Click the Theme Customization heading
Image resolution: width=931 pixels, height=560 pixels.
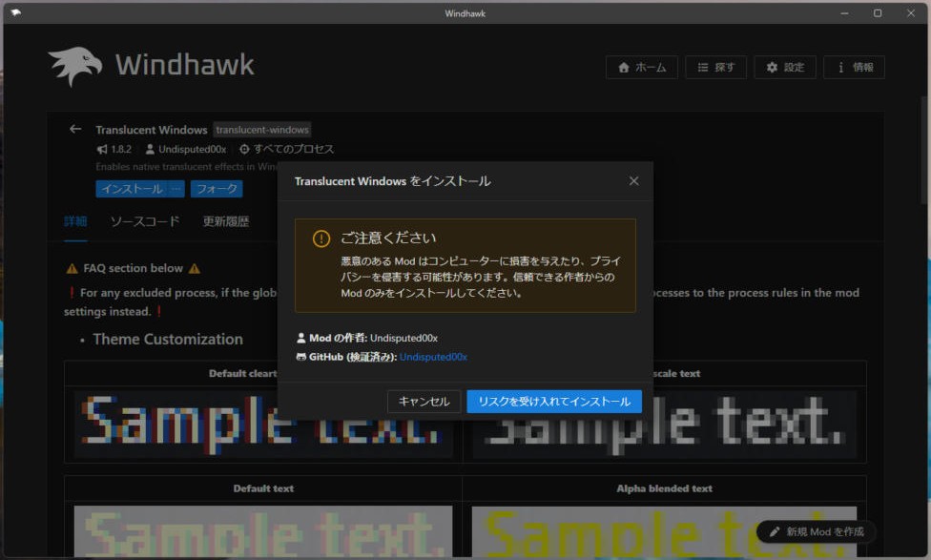click(168, 339)
